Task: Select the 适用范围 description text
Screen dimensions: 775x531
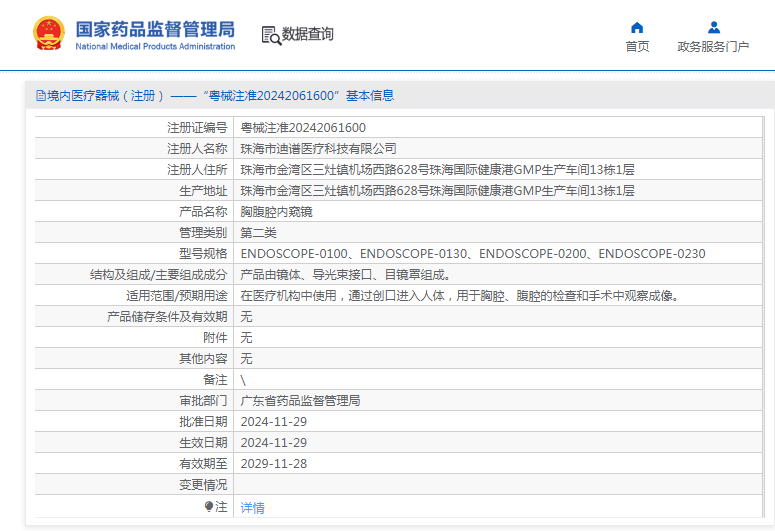Action: 461,296
